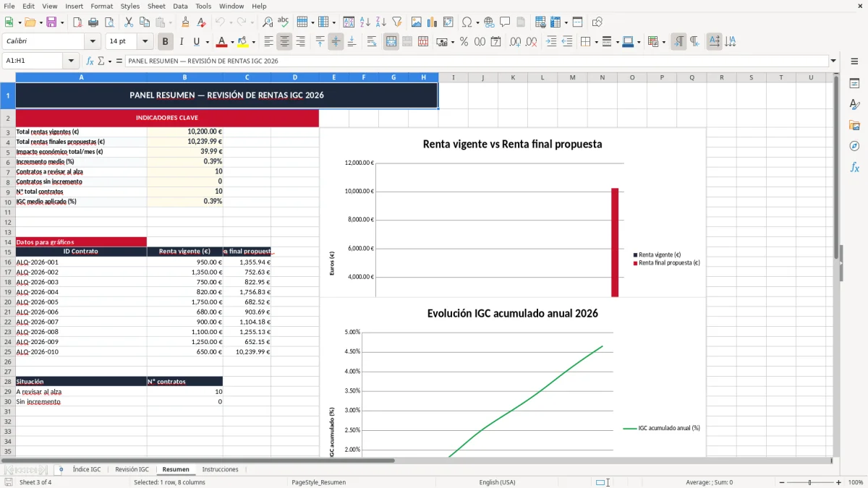The height and width of the screenshot is (488, 868).
Task: Click the Copy icon
Action: [144, 22]
